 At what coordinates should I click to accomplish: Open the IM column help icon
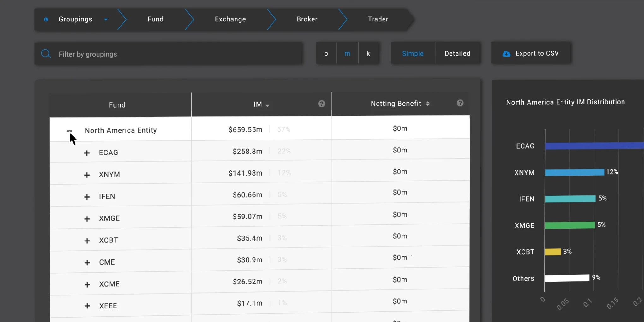tap(322, 104)
